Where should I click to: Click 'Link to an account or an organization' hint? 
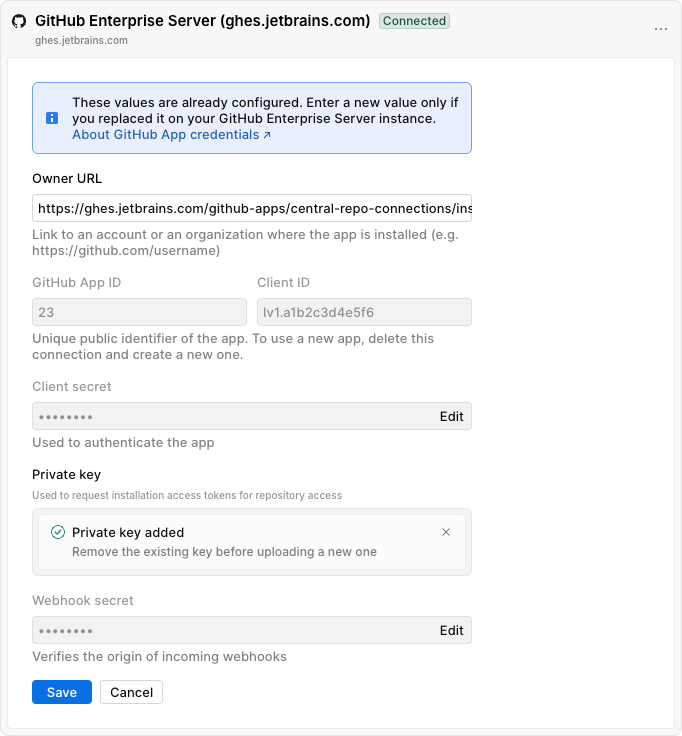click(x=245, y=242)
